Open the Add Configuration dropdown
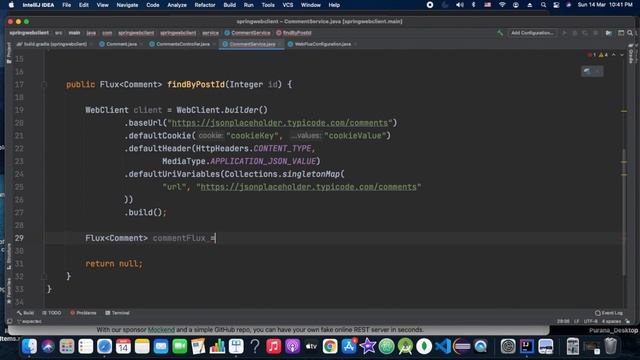Viewport: 640px width, 360px height. point(532,33)
